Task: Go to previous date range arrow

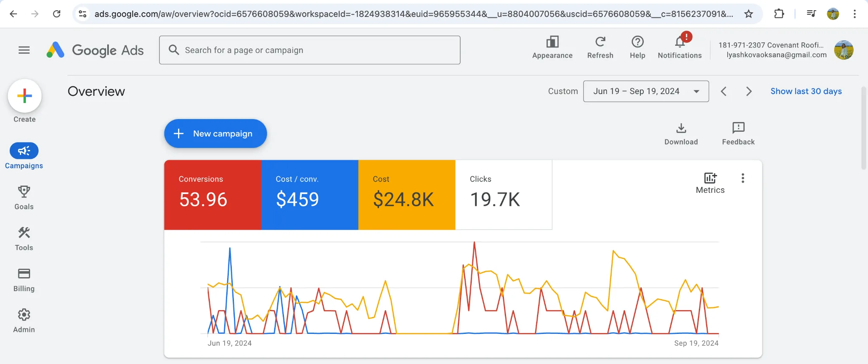Action: [724, 92]
